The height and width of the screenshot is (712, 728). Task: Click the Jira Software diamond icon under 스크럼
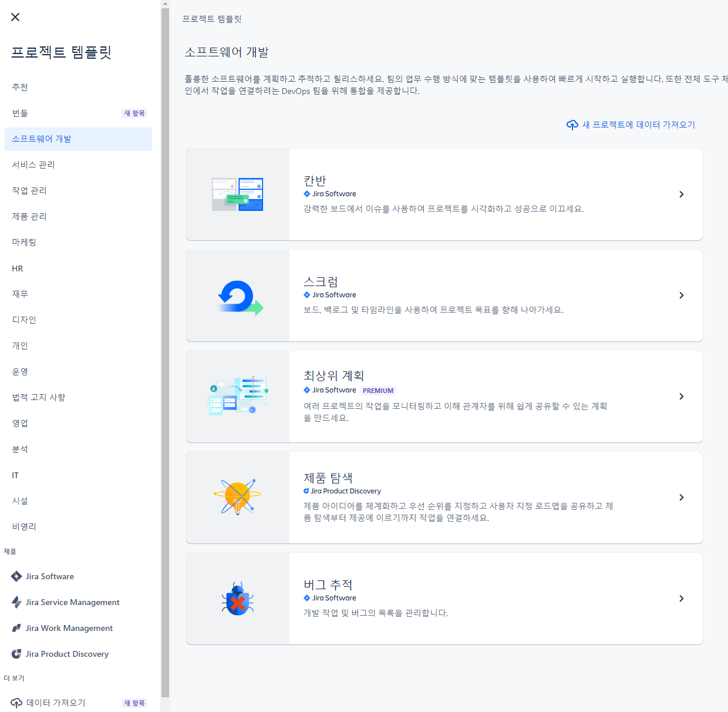[306, 295]
